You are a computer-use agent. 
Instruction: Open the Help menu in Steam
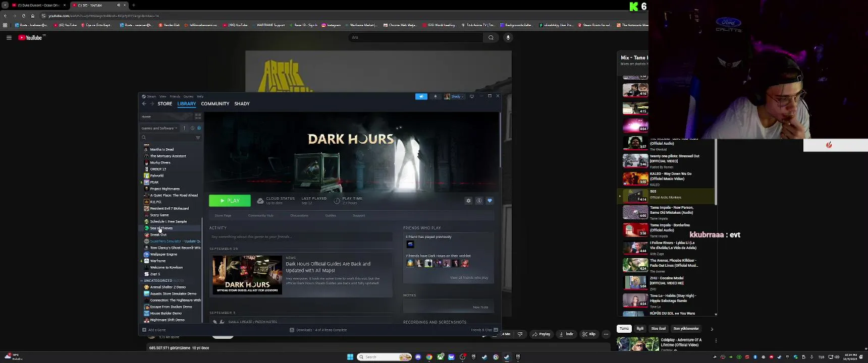pyautogui.click(x=200, y=96)
